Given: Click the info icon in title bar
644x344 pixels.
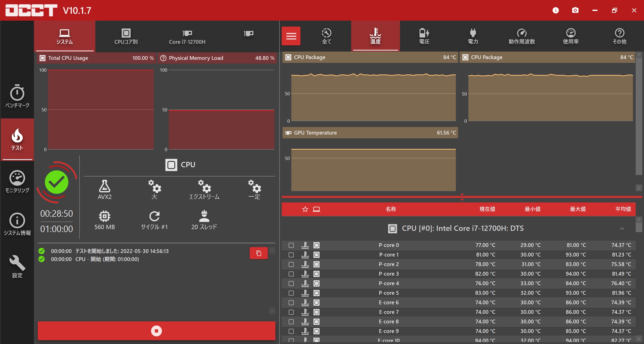Looking at the screenshot, I should pyautogui.click(x=555, y=10).
